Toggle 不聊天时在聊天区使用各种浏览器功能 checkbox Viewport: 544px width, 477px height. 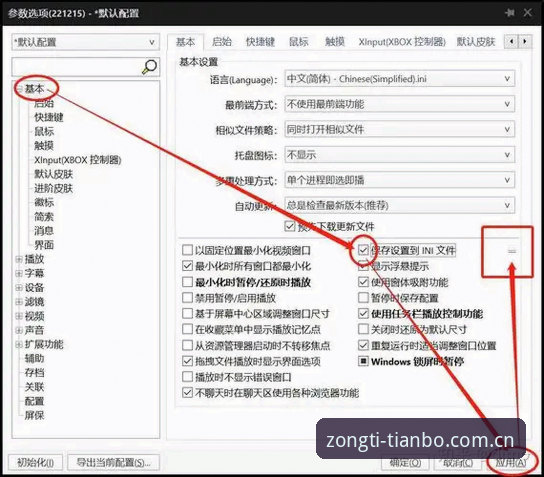click(x=187, y=393)
